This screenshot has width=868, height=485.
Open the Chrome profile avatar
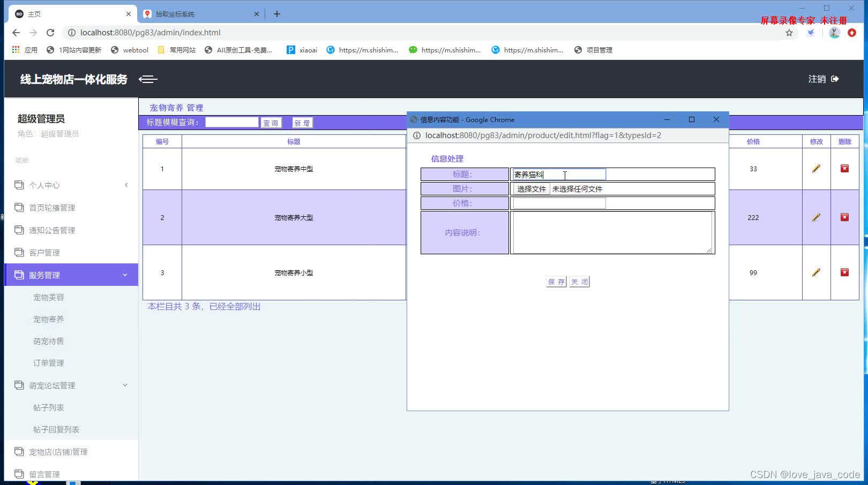(x=834, y=33)
